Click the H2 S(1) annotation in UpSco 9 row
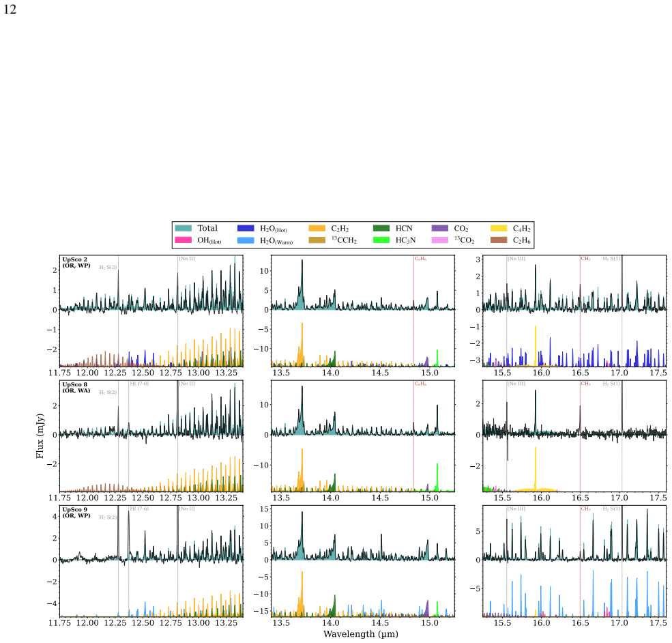 [x=611, y=509]
